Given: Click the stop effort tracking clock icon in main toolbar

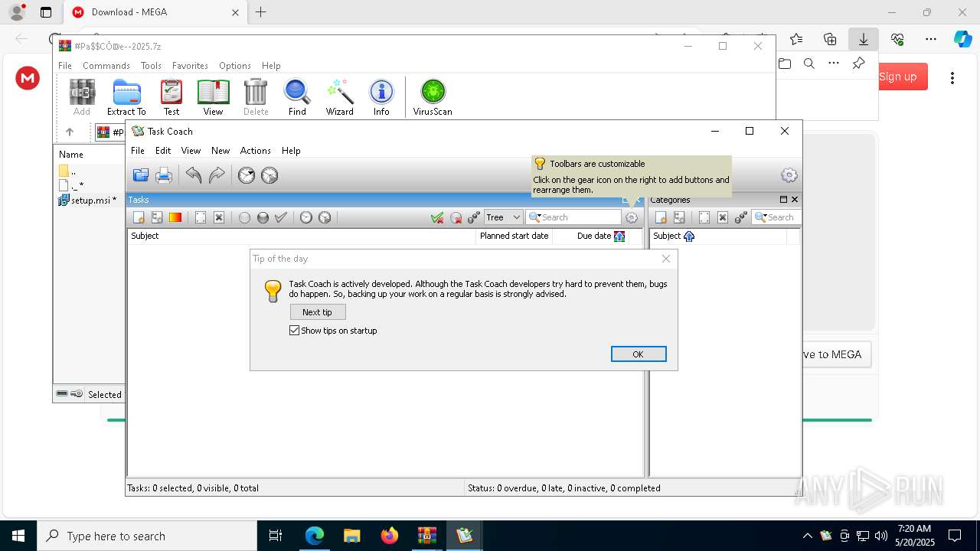Looking at the screenshot, I should (x=269, y=176).
